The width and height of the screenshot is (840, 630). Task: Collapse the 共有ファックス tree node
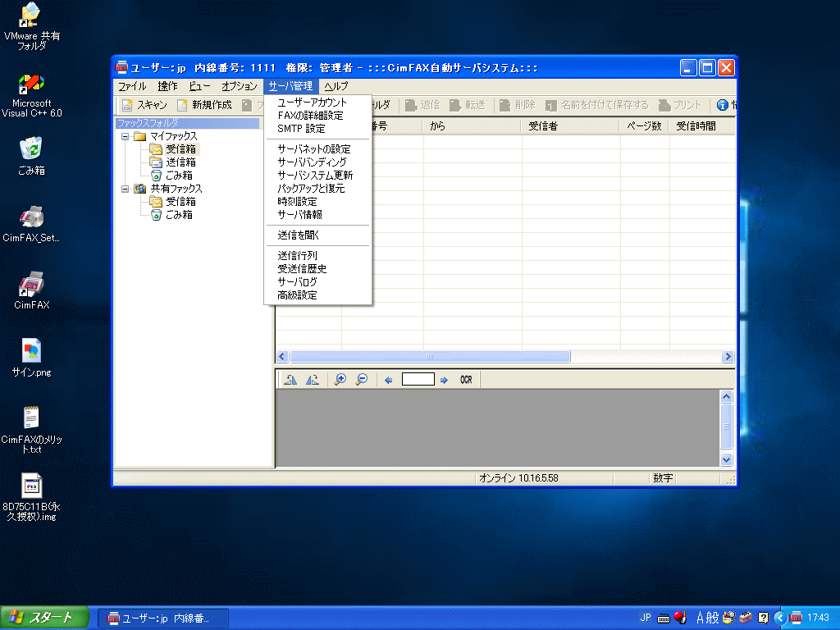(125, 189)
